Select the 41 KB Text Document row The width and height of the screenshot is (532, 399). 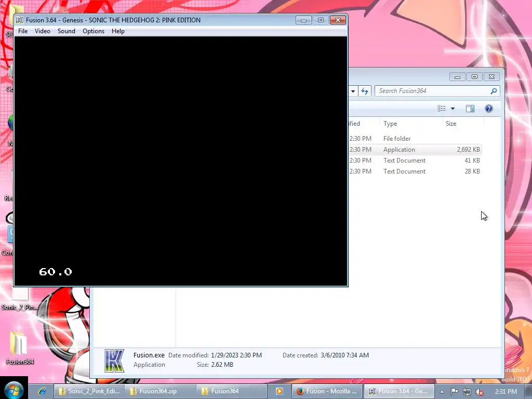point(415,161)
